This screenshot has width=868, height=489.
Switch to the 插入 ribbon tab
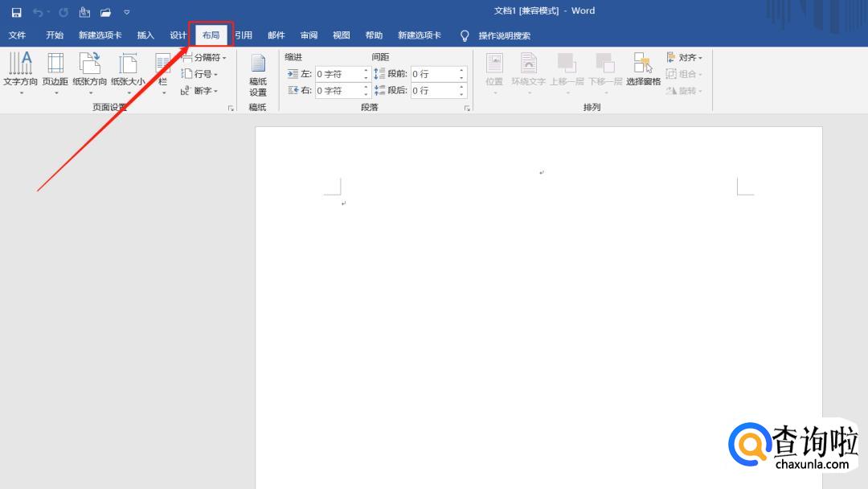click(145, 35)
